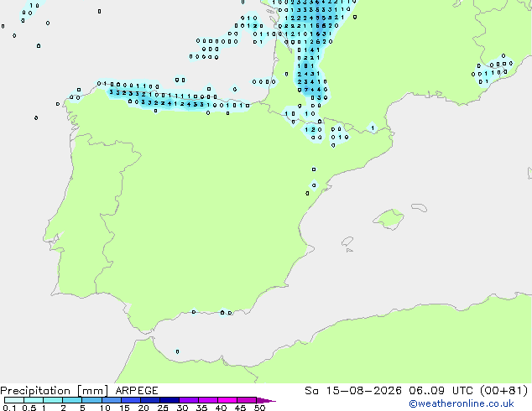Click the '06..09' time range text
Viewport: 532px width, 411px height.
(426, 391)
